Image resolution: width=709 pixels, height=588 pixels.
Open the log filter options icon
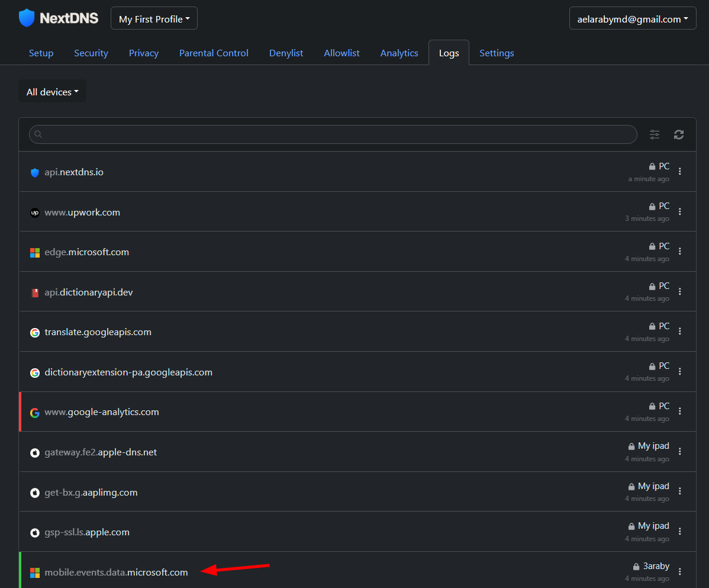coord(655,134)
